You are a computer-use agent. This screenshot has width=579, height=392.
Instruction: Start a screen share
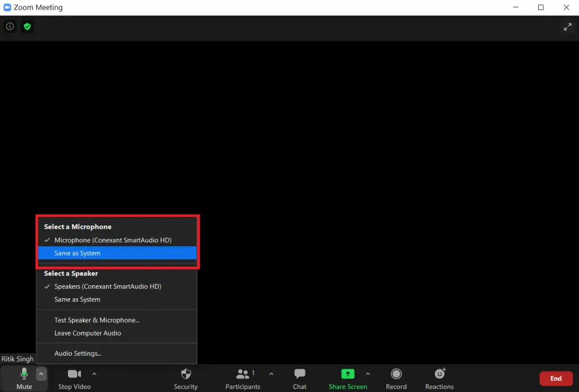pyautogui.click(x=347, y=377)
